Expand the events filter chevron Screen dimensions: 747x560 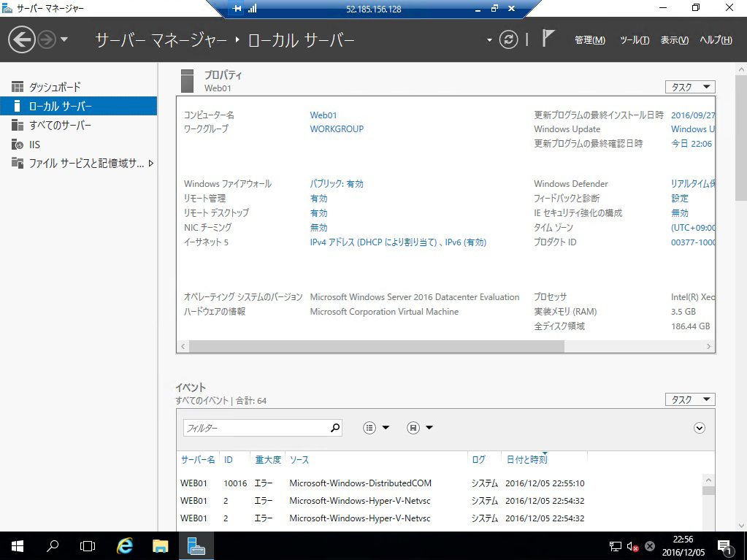[699, 428]
